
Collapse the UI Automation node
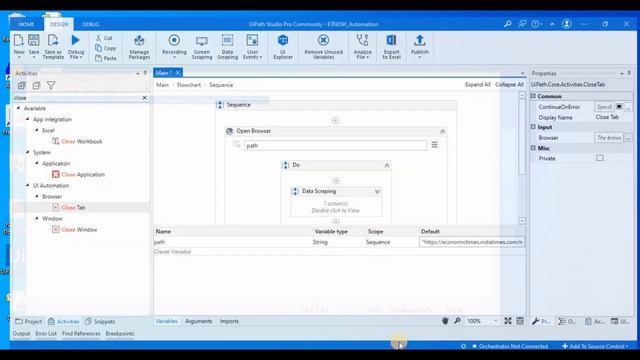pyautogui.click(x=28, y=185)
